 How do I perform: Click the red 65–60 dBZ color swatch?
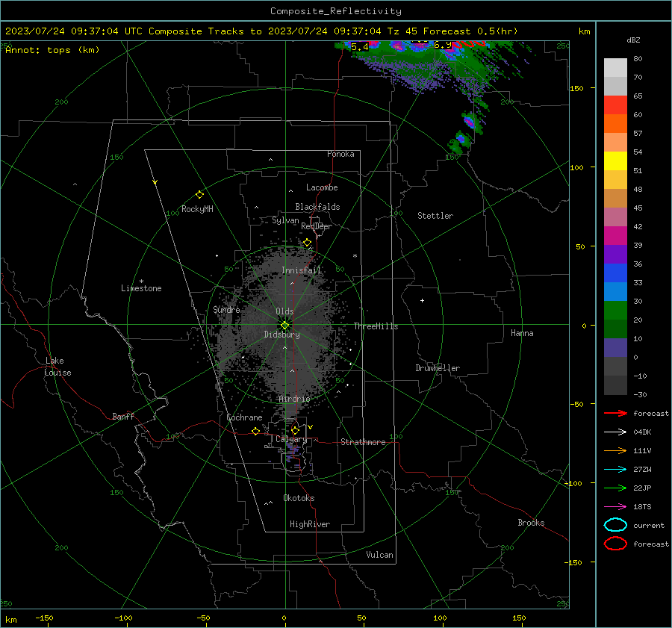click(x=615, y=105)
